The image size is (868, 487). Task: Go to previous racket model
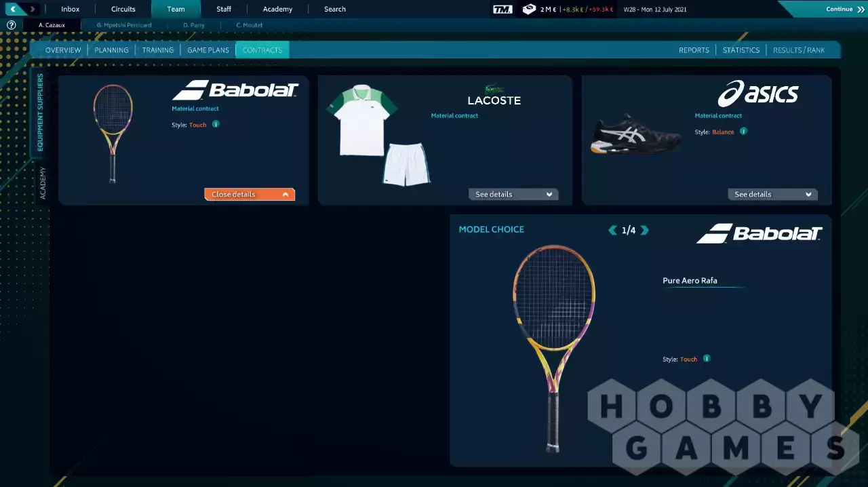613,231
